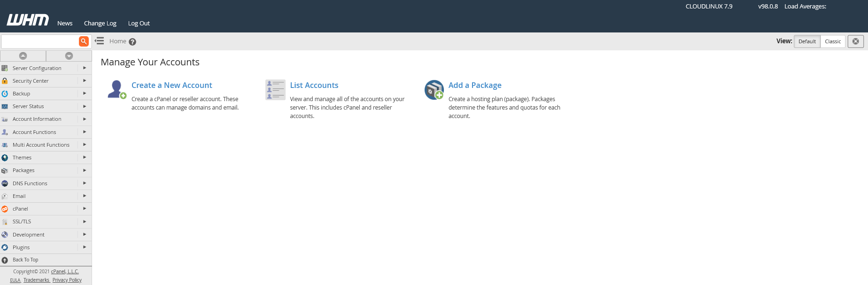
Task: Expand the DNS Functions section arrow
Action: (85, 183)
